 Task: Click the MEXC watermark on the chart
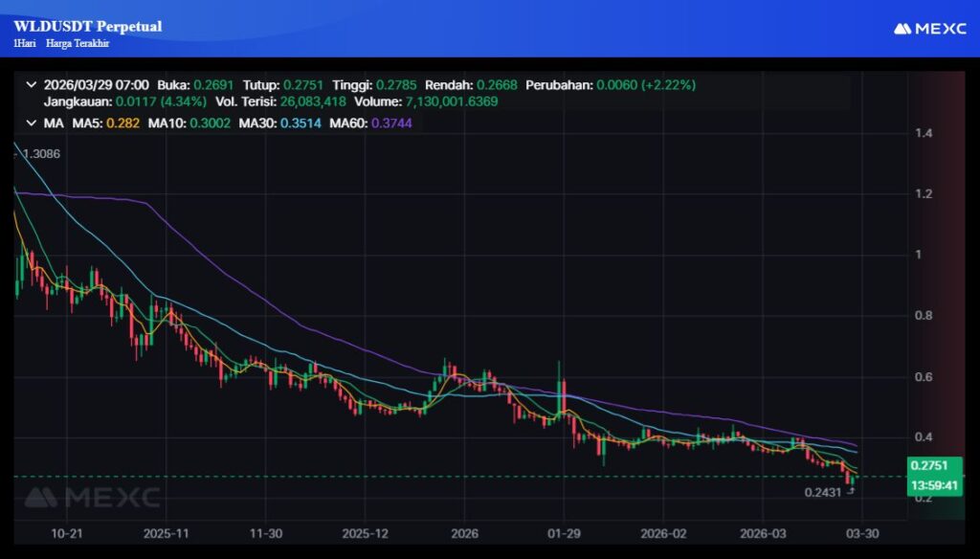(x=92, y=497)
